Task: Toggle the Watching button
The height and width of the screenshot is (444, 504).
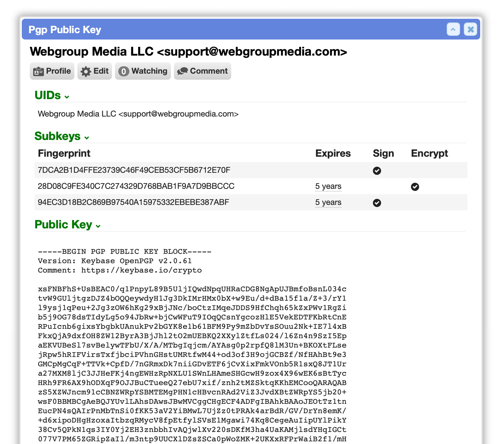Action: click(143, 71)
